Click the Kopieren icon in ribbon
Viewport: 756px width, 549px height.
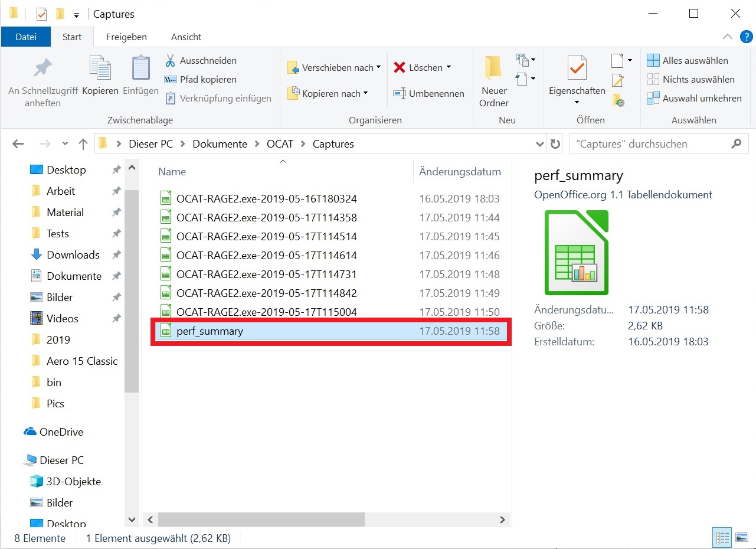(100, 67)
